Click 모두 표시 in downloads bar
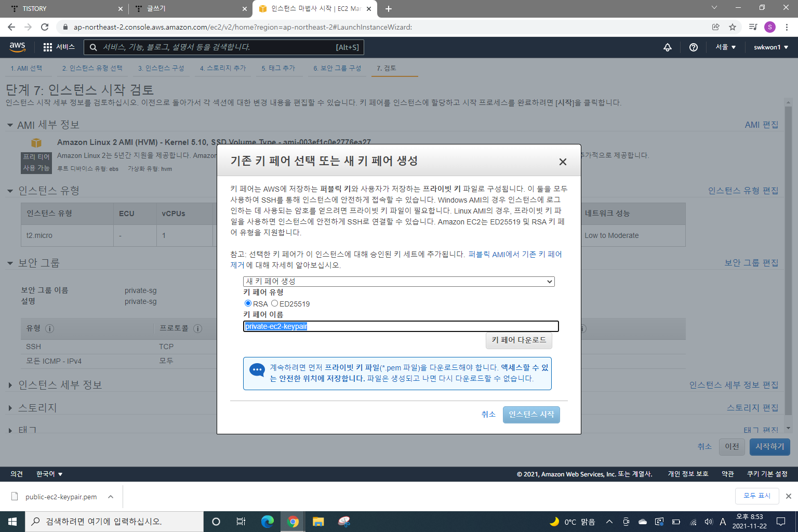Viewport: 798px width, 532px height. [757, 496]
